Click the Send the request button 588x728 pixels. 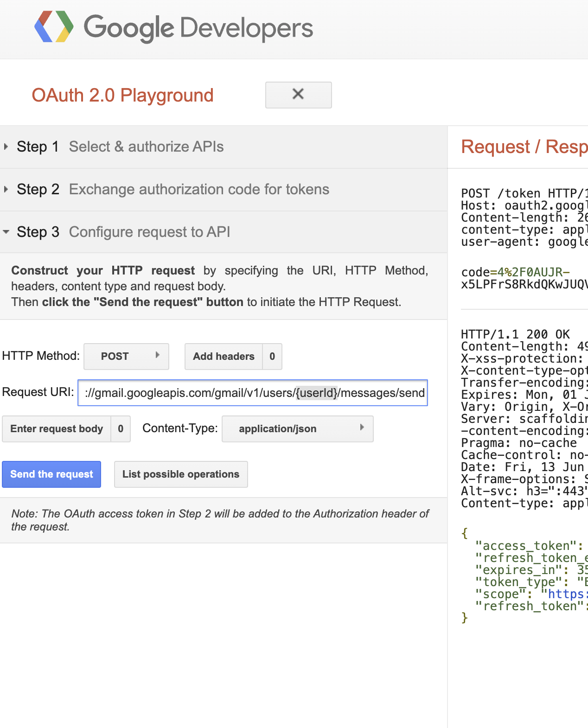point(51,474)
